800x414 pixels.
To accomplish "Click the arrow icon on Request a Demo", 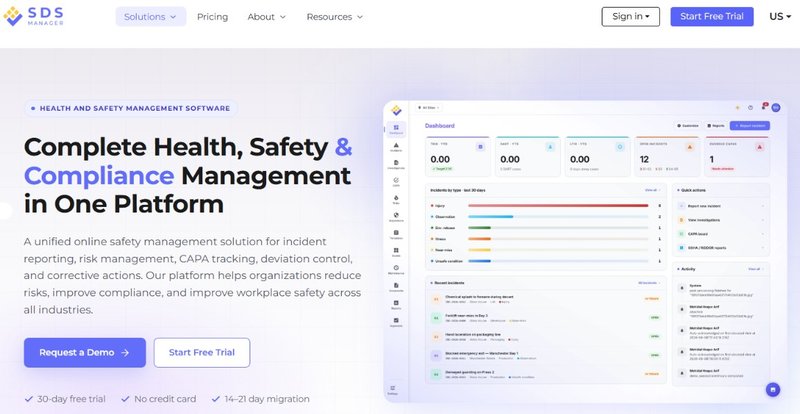I will (125, 353).
